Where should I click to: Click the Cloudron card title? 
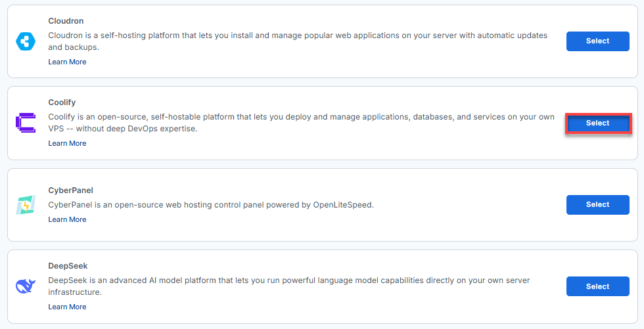(x=66, y=21)
